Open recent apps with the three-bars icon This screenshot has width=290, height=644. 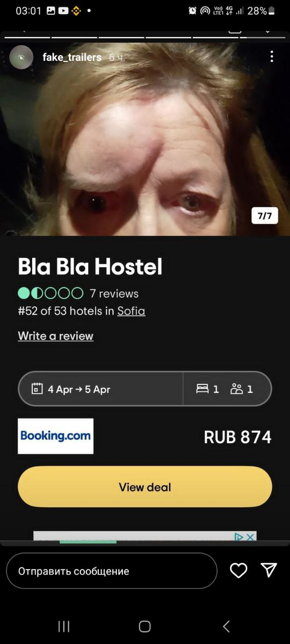[64, 626]
